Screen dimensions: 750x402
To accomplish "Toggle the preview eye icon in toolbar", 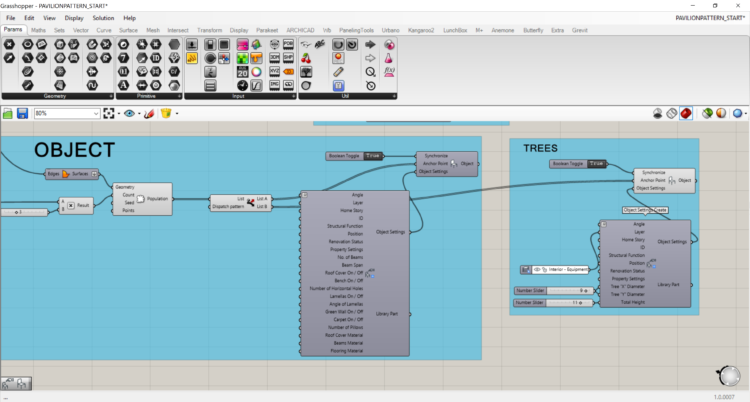I will click(129, 114).
